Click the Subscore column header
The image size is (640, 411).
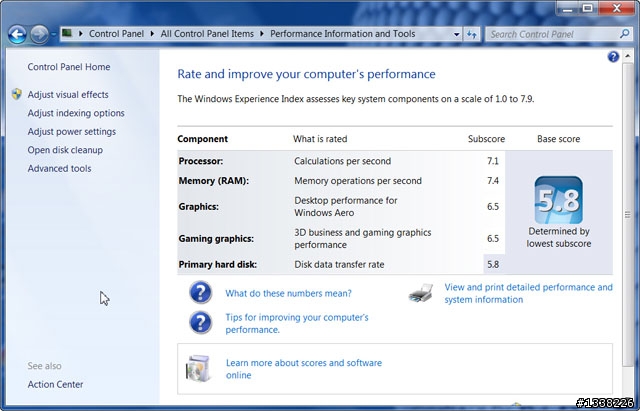[x=486, y=139]
